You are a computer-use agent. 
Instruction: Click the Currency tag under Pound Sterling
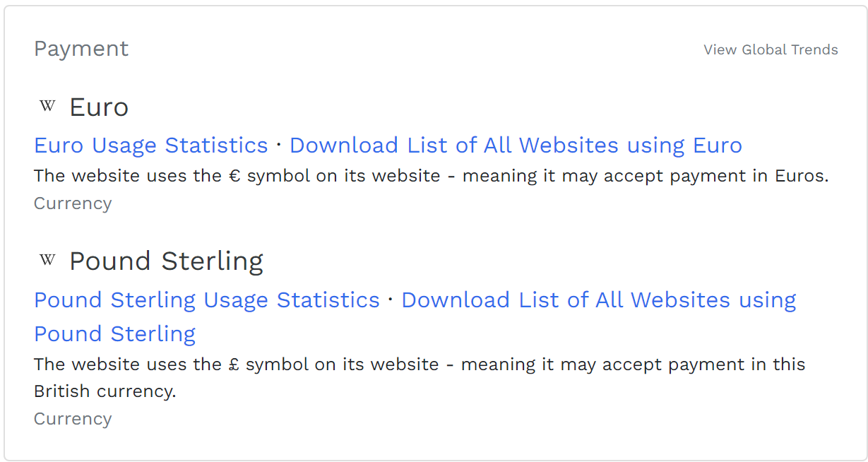click(x=73, y=419)
